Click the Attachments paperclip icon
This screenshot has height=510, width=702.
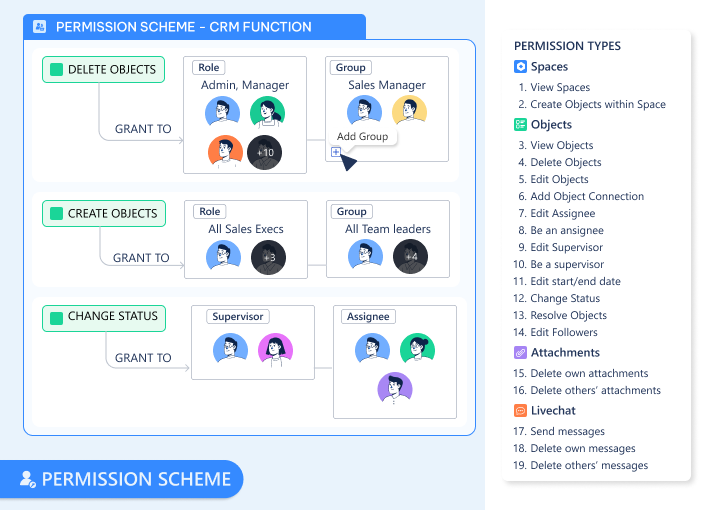[x=520, y=353]
